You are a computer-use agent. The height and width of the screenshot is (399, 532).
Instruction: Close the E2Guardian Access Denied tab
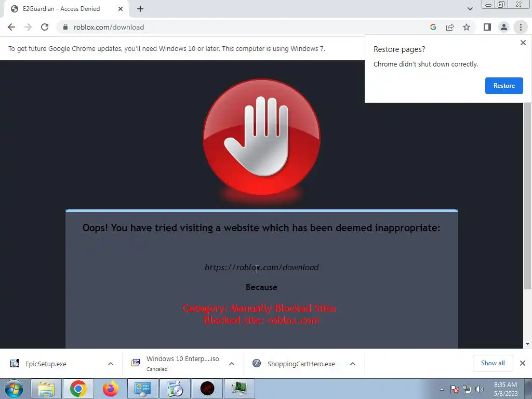[121, 9]
